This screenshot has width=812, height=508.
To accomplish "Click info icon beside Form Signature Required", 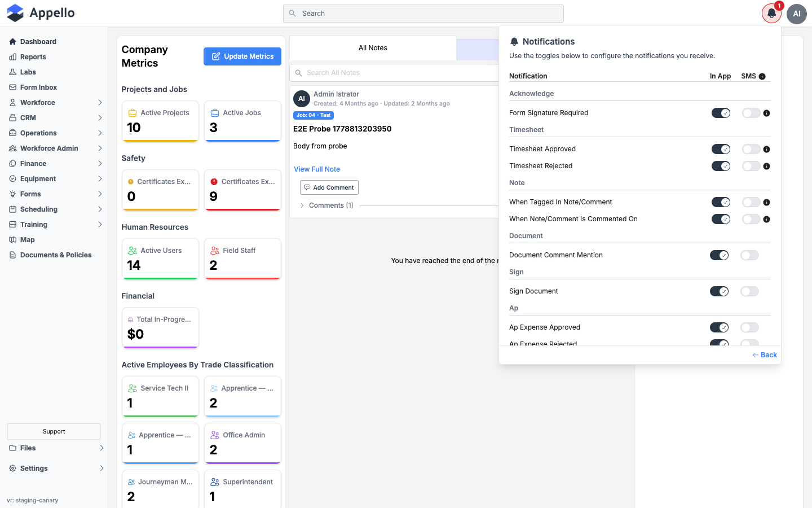I will (x=766, y=113).
